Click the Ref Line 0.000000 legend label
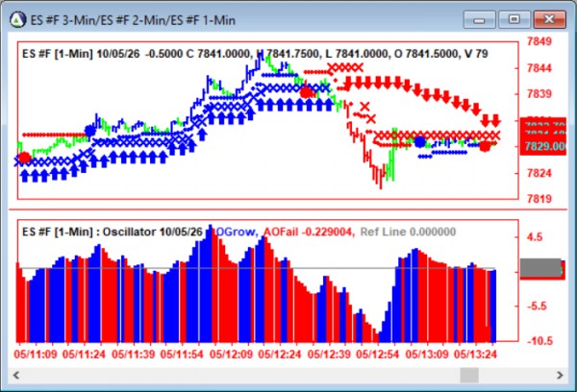This screenshot has width=577, height=392. 408,232
